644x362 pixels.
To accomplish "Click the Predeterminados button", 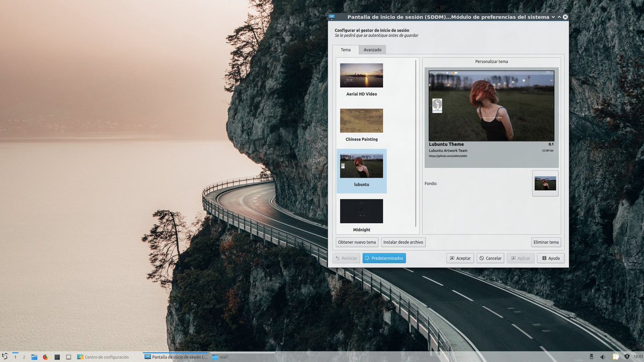I will (384, 258).
